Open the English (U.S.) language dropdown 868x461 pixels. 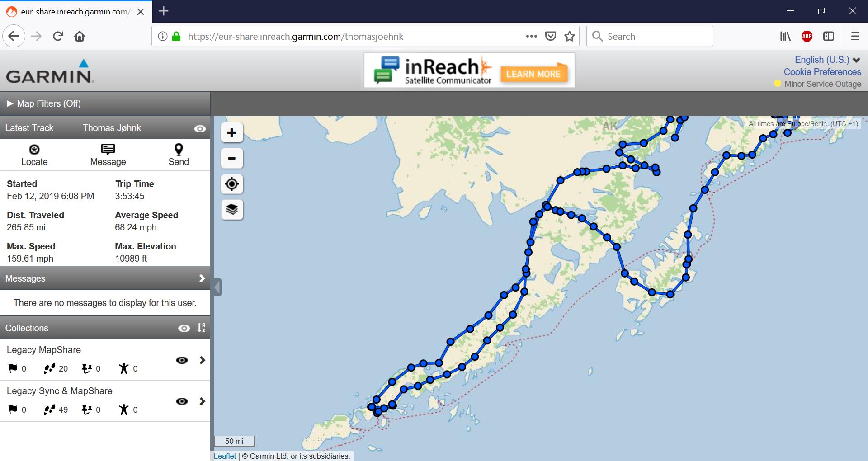(827, 60)
